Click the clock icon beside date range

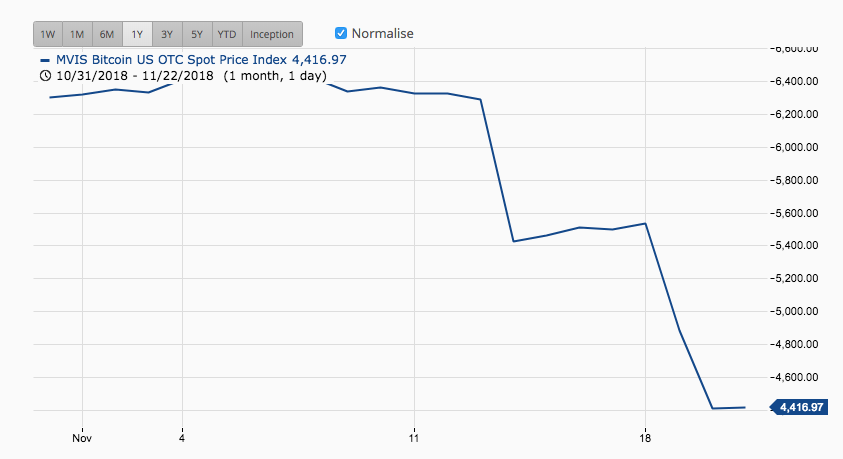tap(46, 76)
